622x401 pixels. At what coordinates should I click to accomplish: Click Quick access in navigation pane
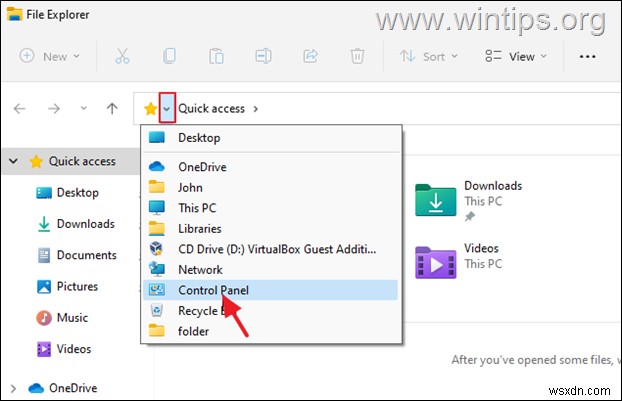click(82, 161)
